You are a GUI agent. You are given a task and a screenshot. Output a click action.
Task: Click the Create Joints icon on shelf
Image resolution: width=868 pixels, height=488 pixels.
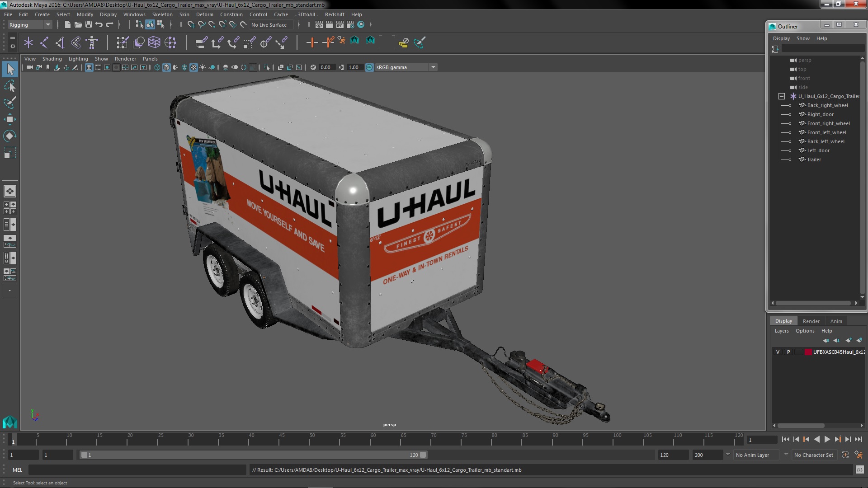click(x=44, y=42)
